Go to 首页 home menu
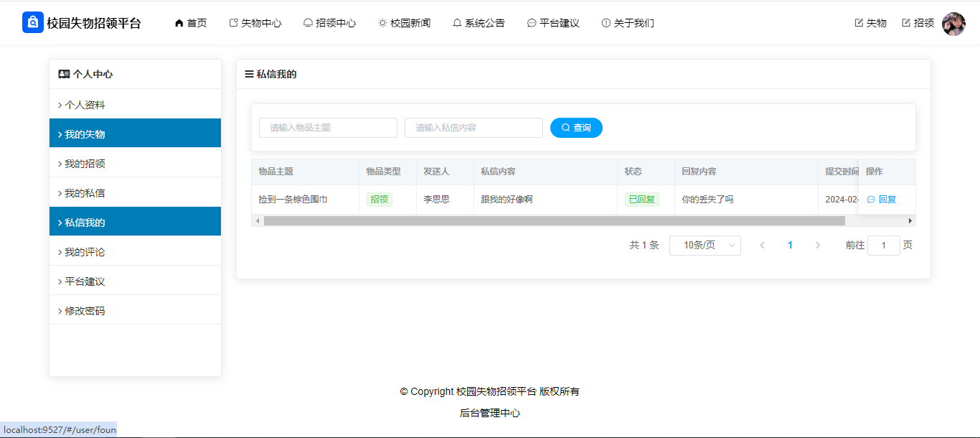 [x=191, y=23]
